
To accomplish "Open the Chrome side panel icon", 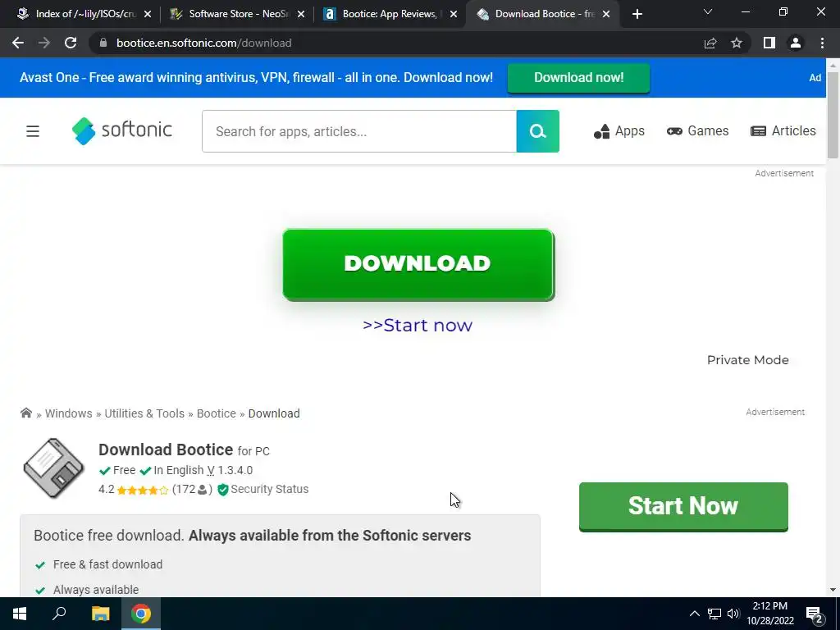I will click(769, 43).
